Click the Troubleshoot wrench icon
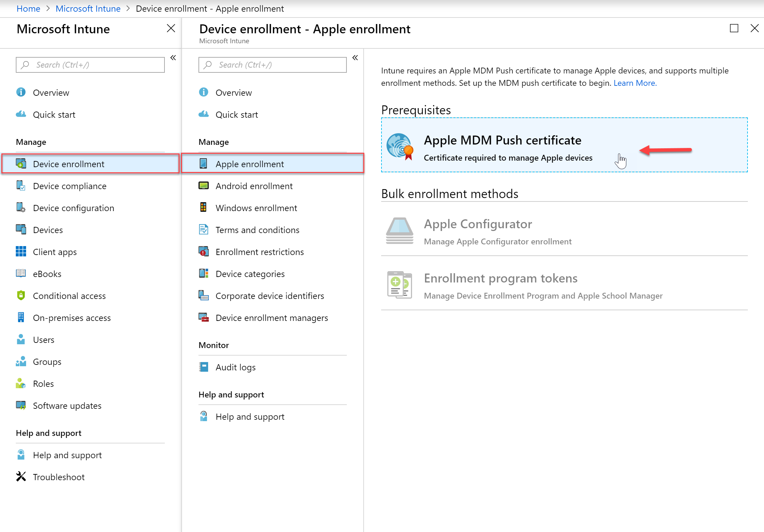Screen dimensions: 764x532 21,477
